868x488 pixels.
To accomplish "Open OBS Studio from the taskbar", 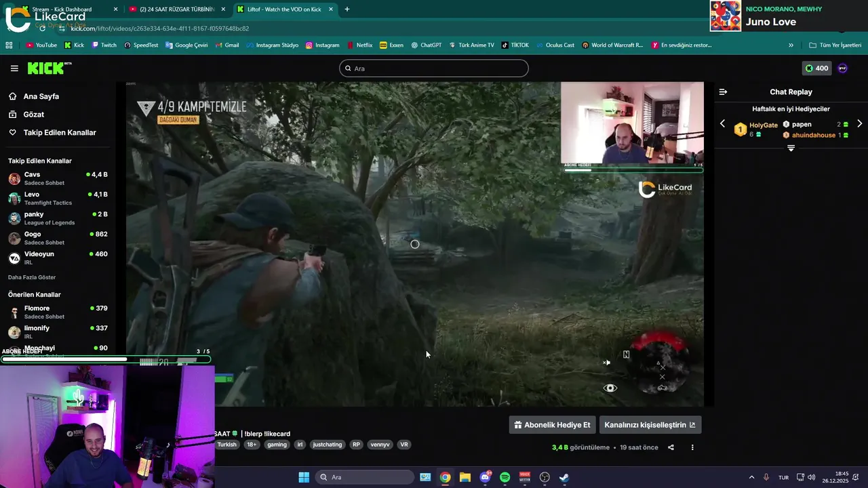I will click(545, 477).
